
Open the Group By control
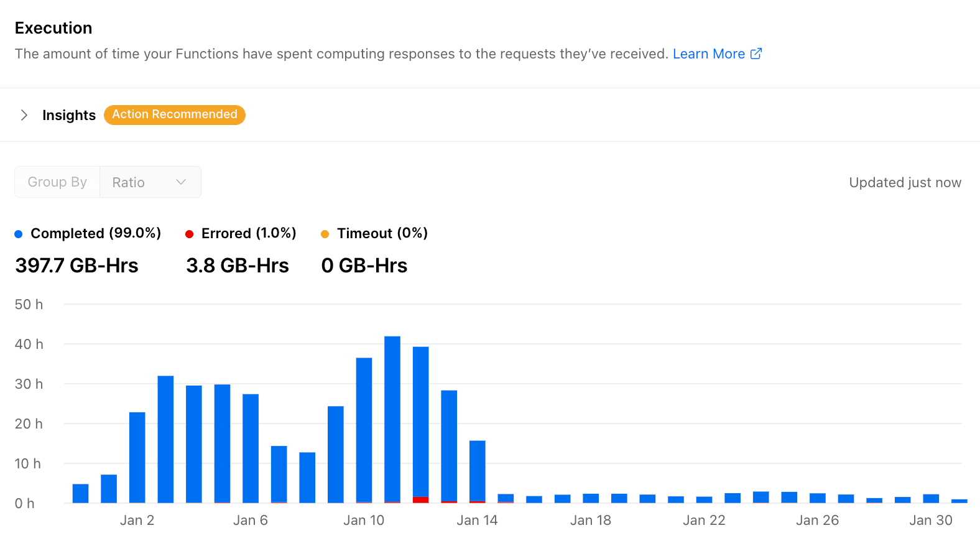click(57, 182)
